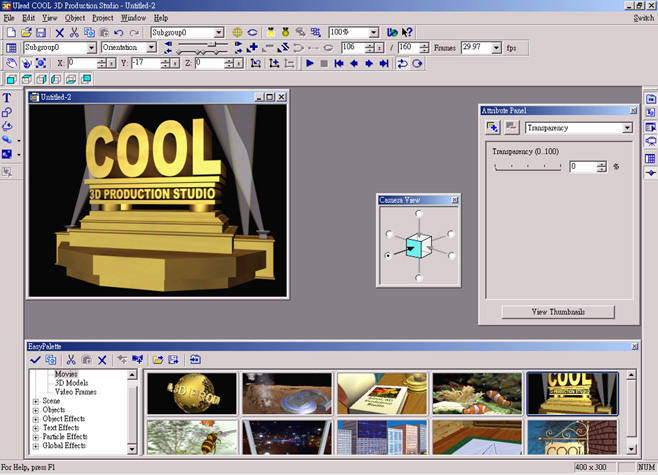This screenshot has height=475, width=658.
Task: Click the context Help pointer icon
Action: pos(407,33)
